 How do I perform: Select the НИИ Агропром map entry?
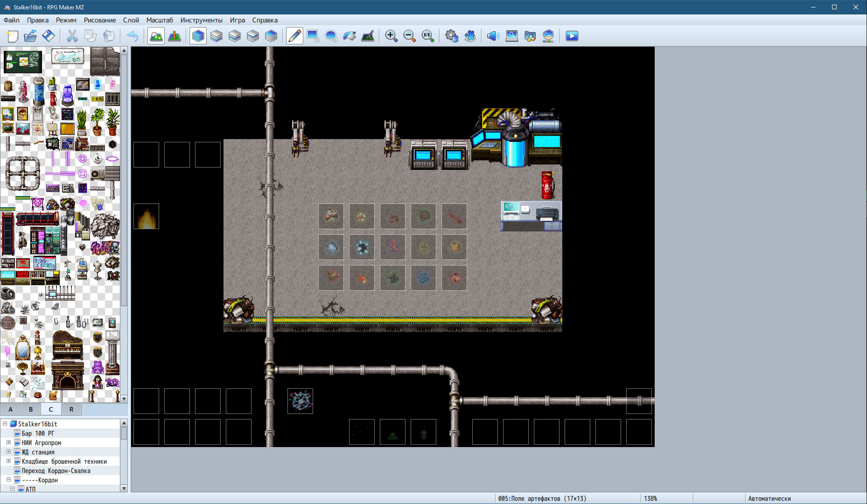(x=41, y=443)
